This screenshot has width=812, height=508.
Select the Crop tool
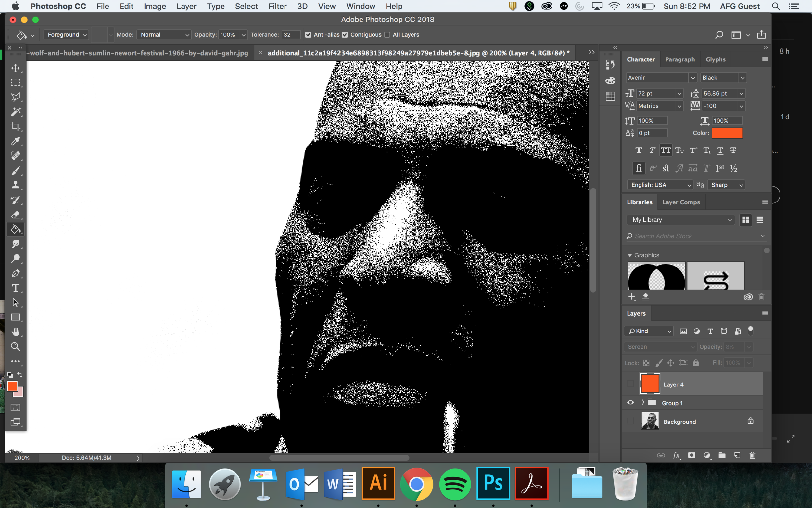(16, 126)
